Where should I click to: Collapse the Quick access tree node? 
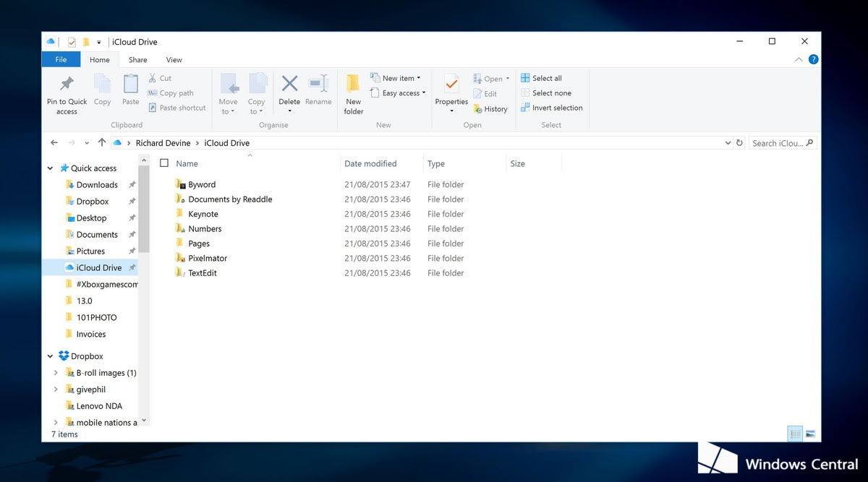point(50,168)
